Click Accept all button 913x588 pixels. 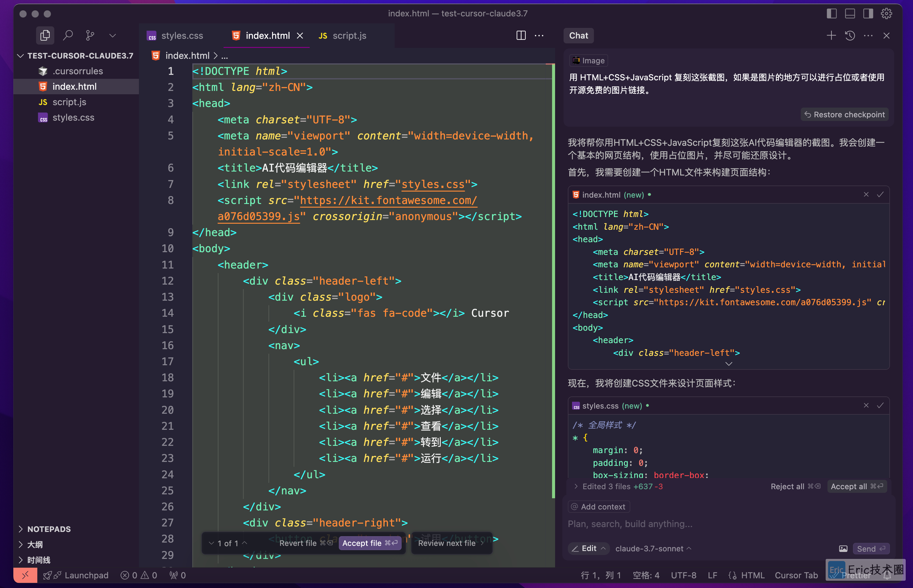(x=857, y=486)
